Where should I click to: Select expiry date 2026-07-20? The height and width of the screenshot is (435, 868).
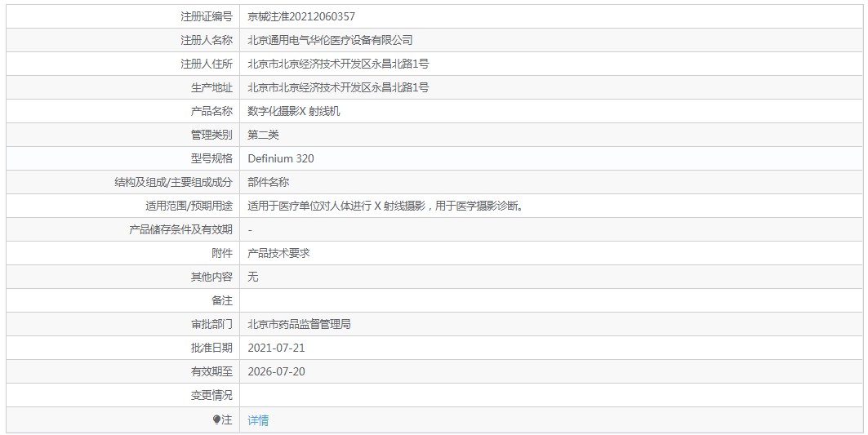276,372
